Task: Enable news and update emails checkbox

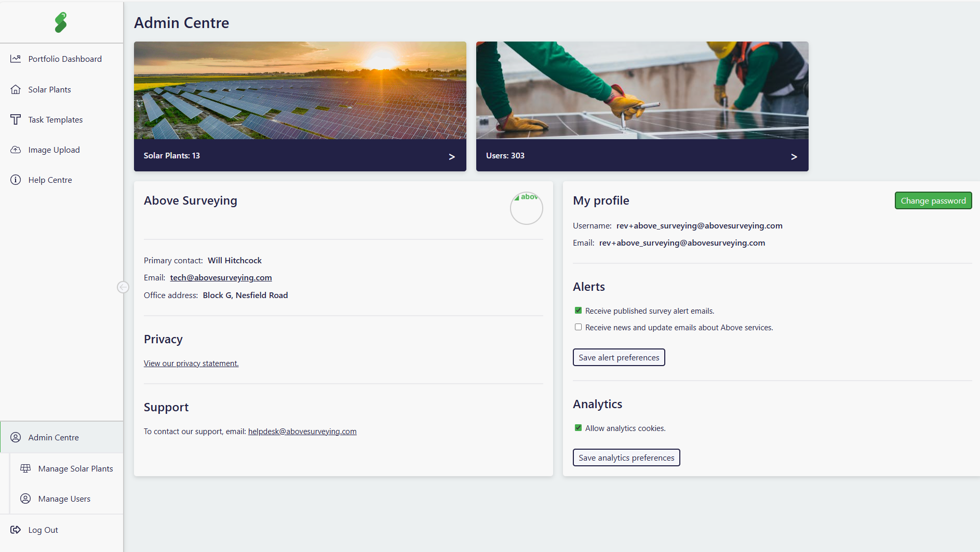Action: (578, 327)
